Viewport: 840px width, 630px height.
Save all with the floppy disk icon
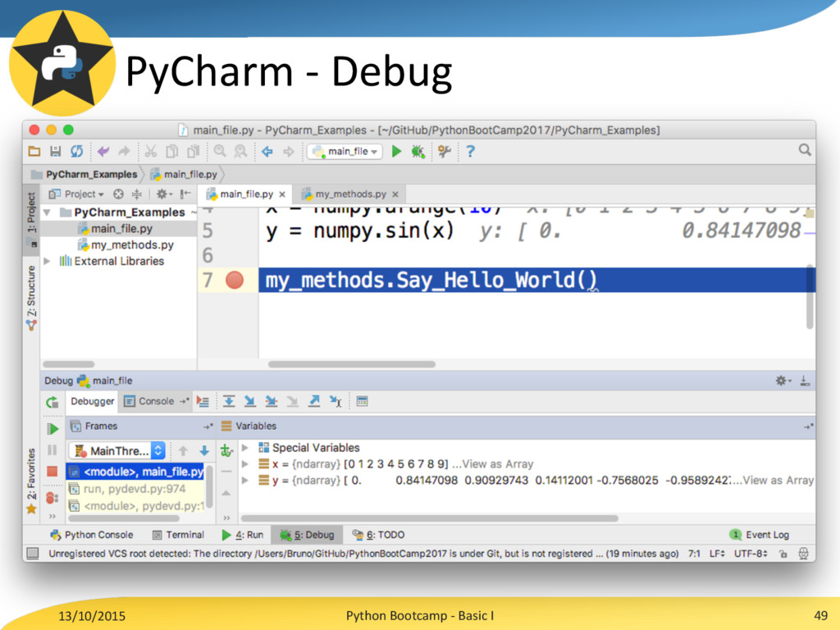tap(55, 152)
